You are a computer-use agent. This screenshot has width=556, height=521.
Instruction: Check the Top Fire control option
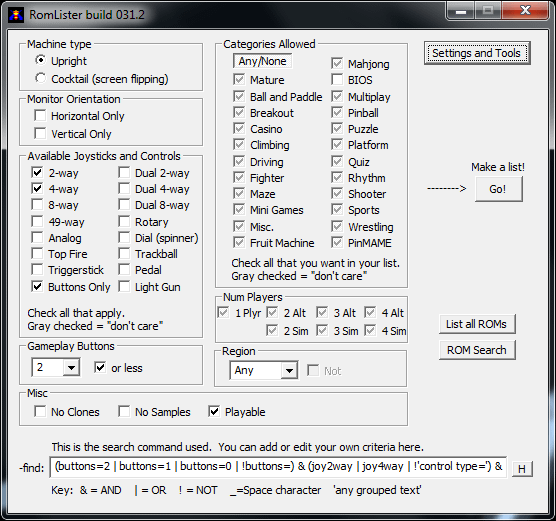(x=37, y=254)
